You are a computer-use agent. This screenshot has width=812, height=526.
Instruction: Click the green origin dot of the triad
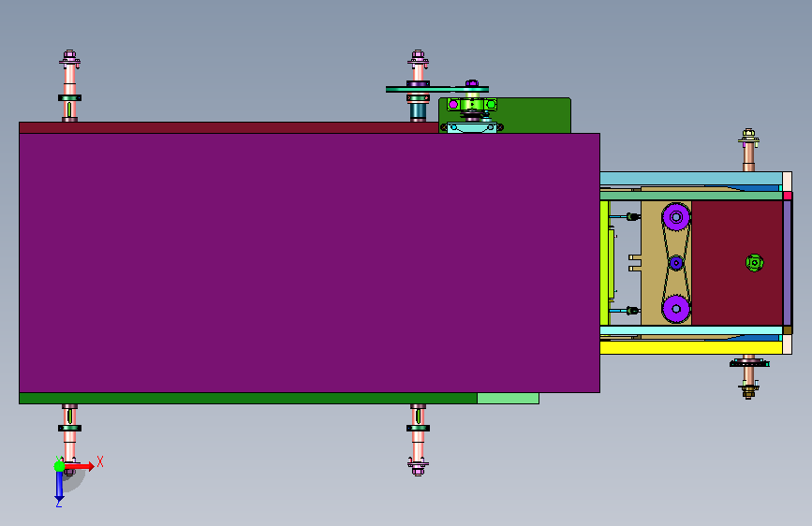click(x=59, y=466)
